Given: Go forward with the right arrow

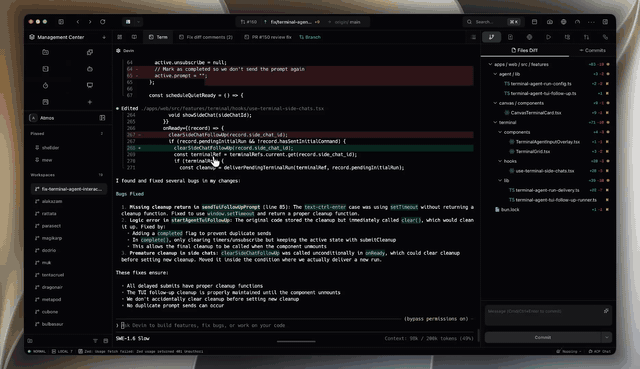Looking at the screenshot, I should [90, 22].
